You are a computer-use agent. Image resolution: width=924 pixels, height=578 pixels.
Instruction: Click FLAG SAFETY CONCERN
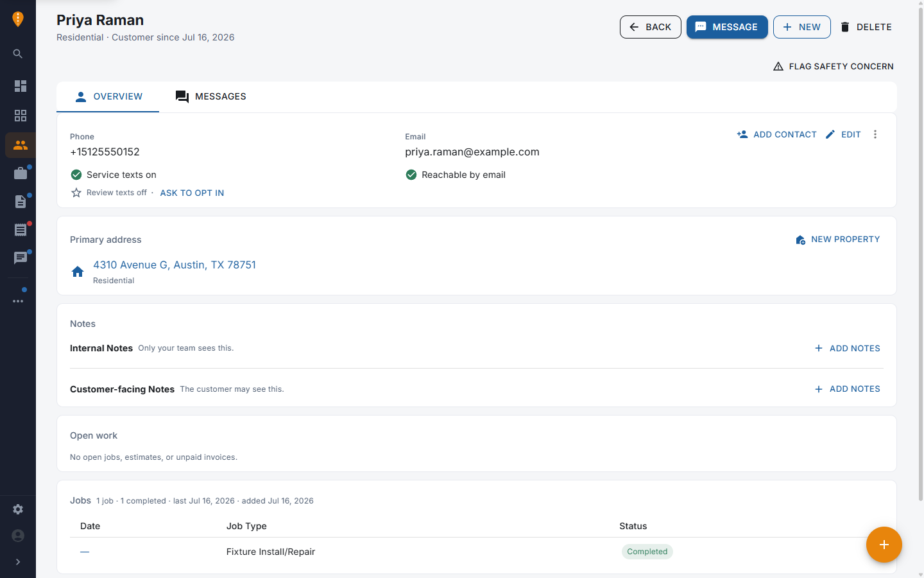point(833,66)
